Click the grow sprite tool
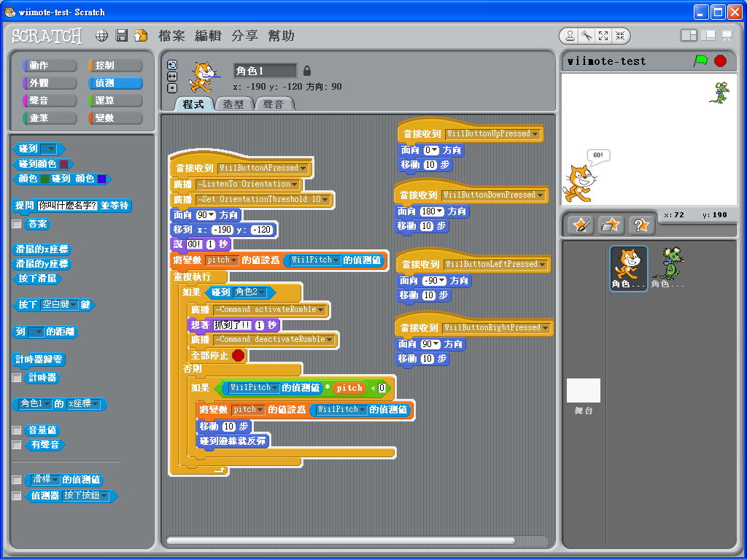The width and height of the screenshot is (747, 560). point(603,35)
